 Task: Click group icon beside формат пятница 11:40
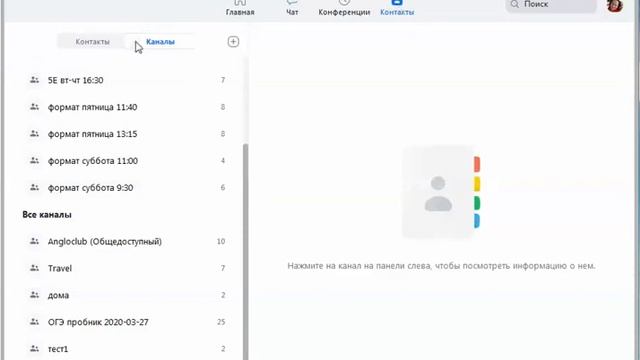(35, 107)
